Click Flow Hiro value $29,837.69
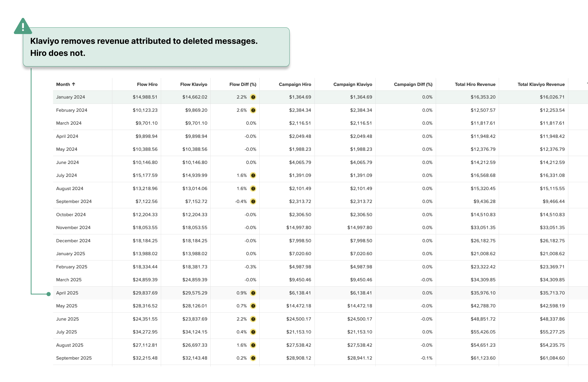 (x=145, y=293)
